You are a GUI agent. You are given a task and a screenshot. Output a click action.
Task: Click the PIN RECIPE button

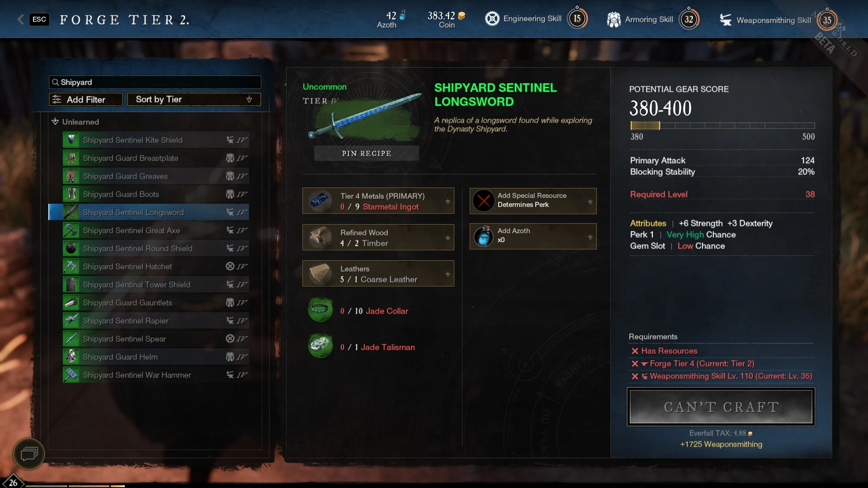pyautogui.click(x=367, y=153)
